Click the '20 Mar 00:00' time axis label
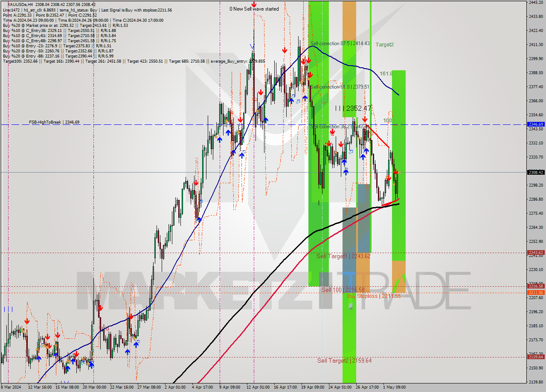Viewport: 546px width, 392px height. point(94,388)
